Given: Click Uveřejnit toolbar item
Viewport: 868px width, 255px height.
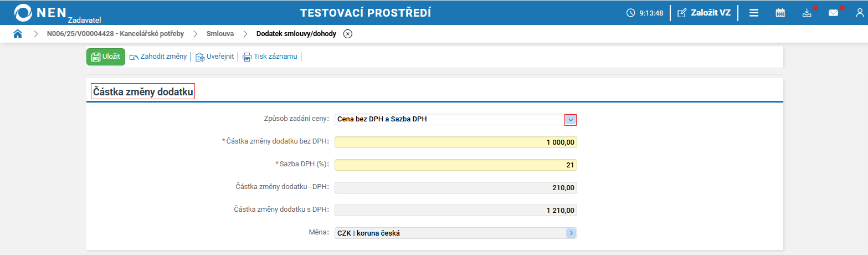Looking at the screenshot, I should coord(215,57).
